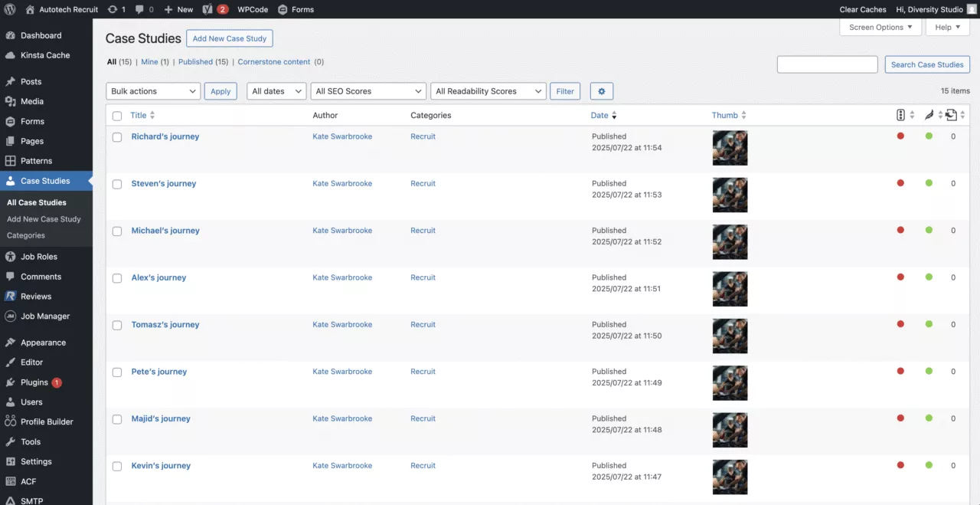Sort by the SEO score column icon
The height and width of the screenshot is (505, 980).
(x=900, y=115)
